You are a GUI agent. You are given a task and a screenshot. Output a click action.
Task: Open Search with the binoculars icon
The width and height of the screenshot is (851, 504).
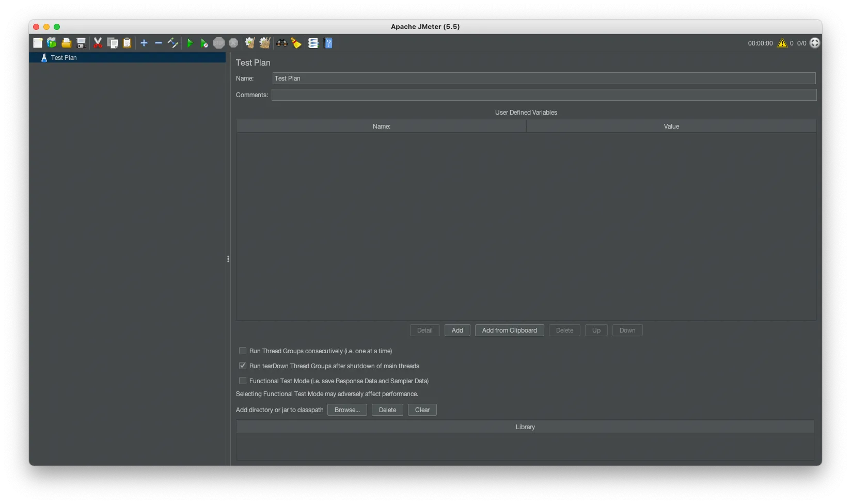click(281, 43)
